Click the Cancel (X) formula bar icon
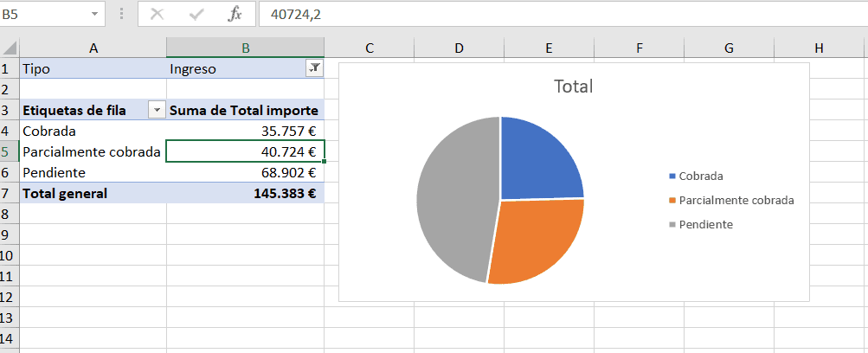Image resolution: width=868 pixels, height=353 pixels. pos(158,15)
